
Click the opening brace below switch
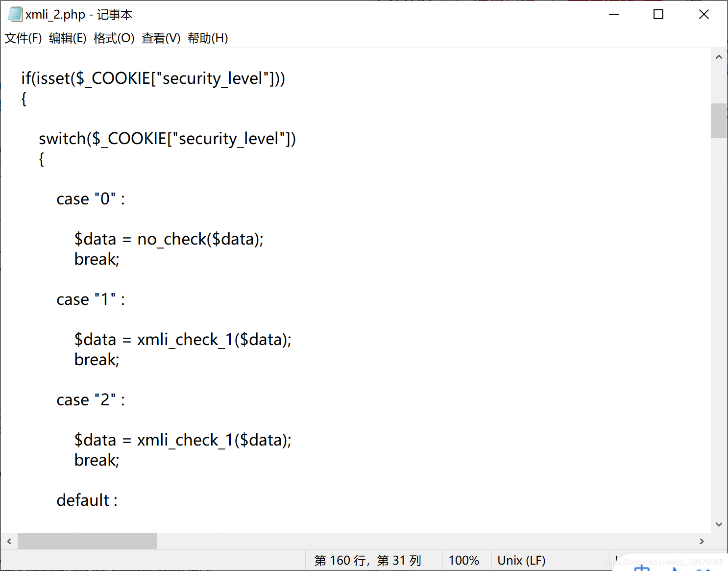[x=41, y=159]
